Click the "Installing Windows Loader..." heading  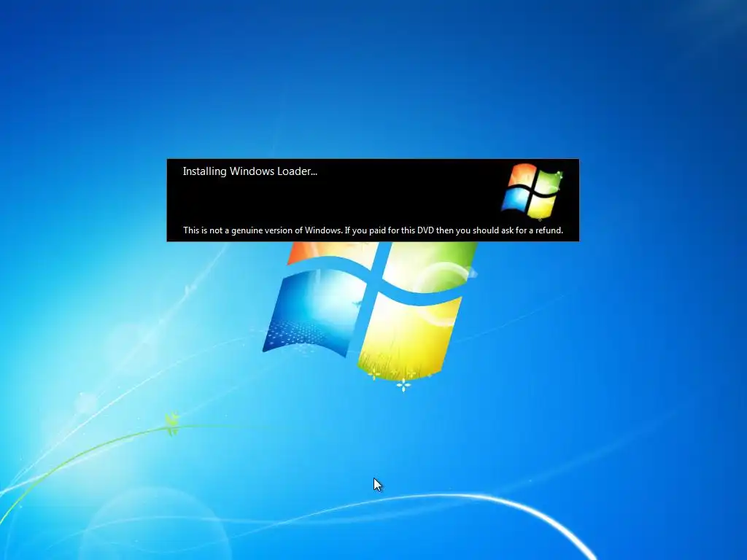[250, 171]
